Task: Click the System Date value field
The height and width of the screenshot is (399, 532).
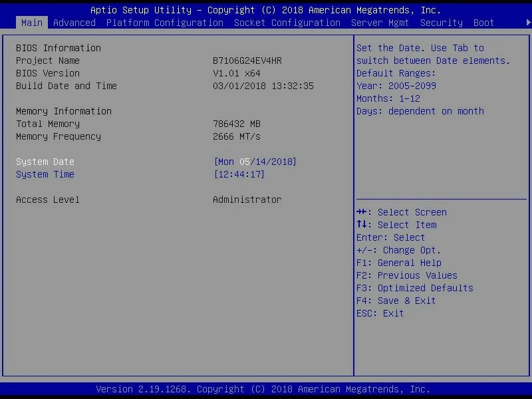Action: coord(255,162)
